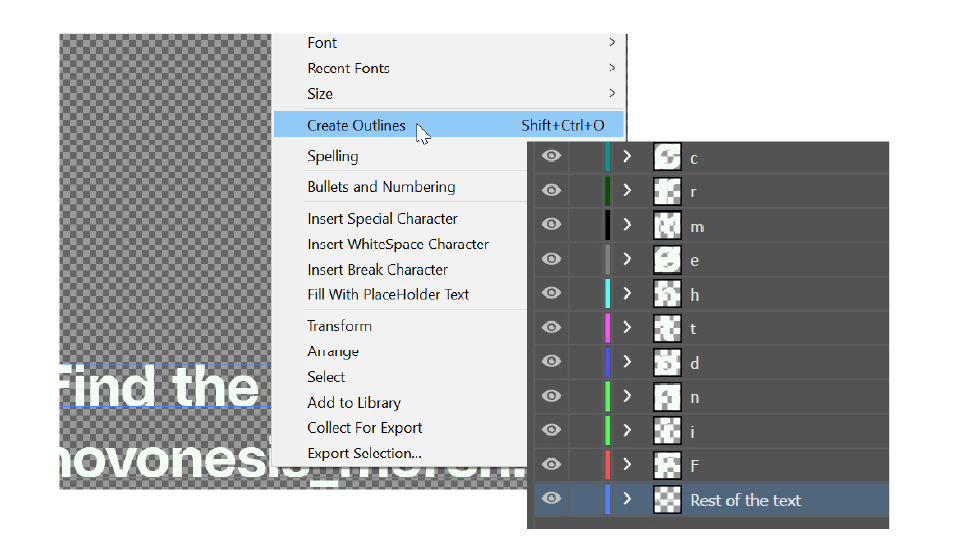
Task: Toggle visibility of the 'n' layer
Action: click(x=551, y=396)
